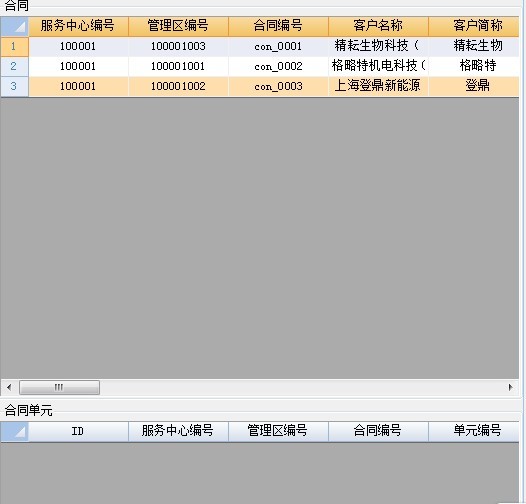Click the 单元编号 column header
526x504 pixels.
(x=474, y=432)
